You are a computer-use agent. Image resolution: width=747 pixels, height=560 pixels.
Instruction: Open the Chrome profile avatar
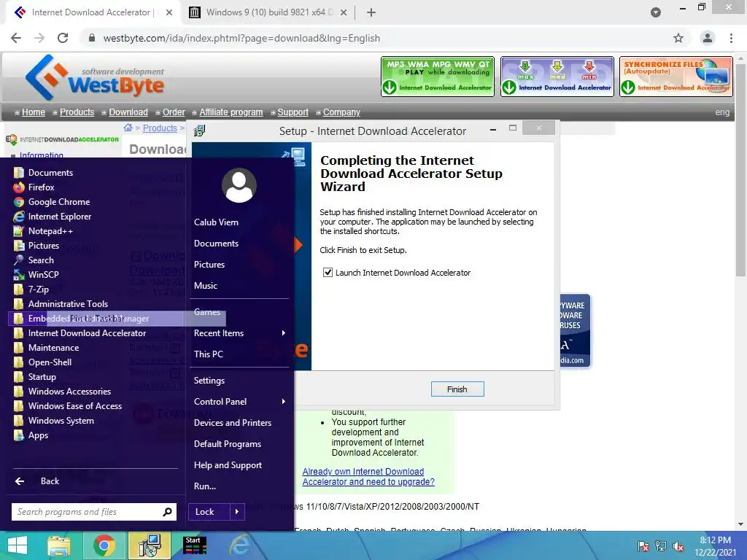[708, 38]
